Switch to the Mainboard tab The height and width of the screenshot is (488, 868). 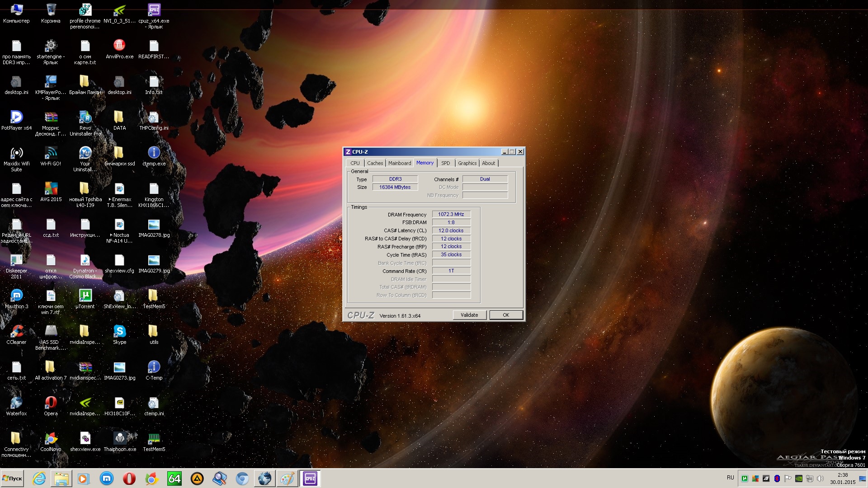(x=399, y=163)
